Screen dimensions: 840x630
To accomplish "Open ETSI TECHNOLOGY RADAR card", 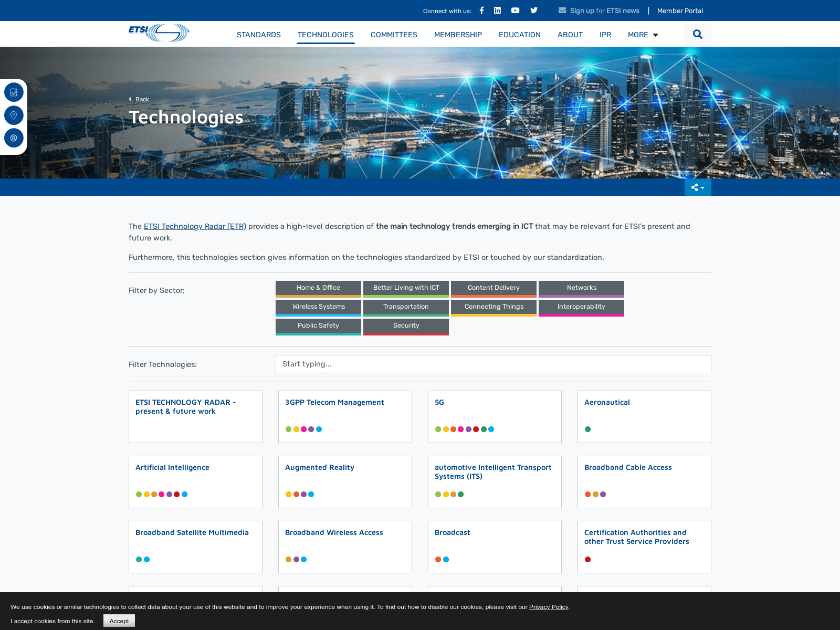I will [x=195, y=417].
